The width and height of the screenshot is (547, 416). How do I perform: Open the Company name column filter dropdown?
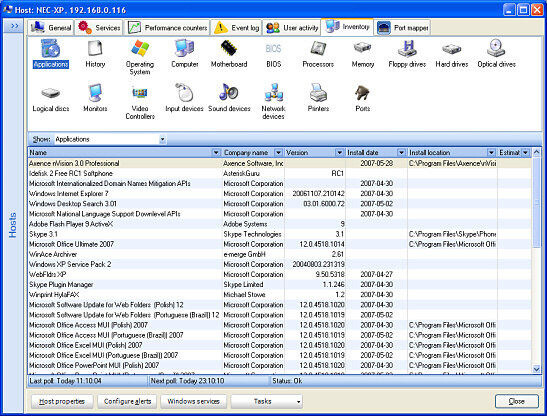[x=278, y=153]
